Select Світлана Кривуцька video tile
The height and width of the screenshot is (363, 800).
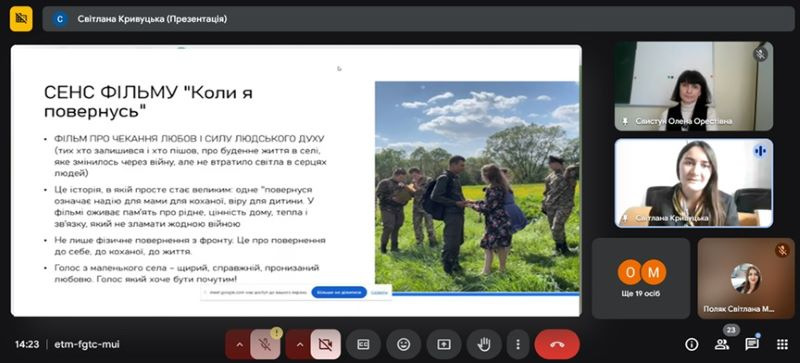point(693,183)
